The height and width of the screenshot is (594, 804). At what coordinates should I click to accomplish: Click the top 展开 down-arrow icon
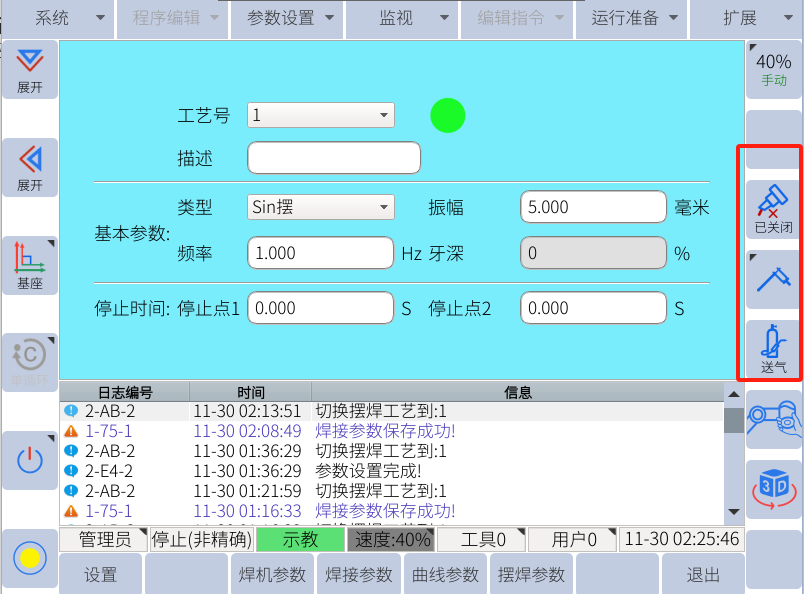[x=30, y=70]
